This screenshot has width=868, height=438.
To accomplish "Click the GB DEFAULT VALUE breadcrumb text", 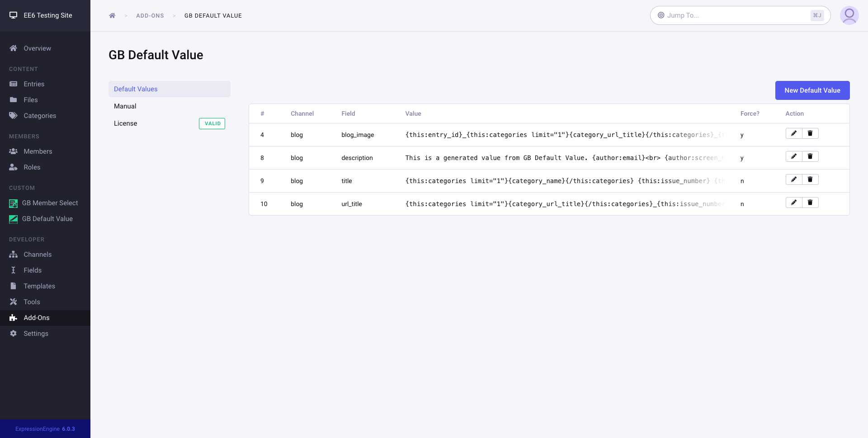I will [x=213, y=16].
